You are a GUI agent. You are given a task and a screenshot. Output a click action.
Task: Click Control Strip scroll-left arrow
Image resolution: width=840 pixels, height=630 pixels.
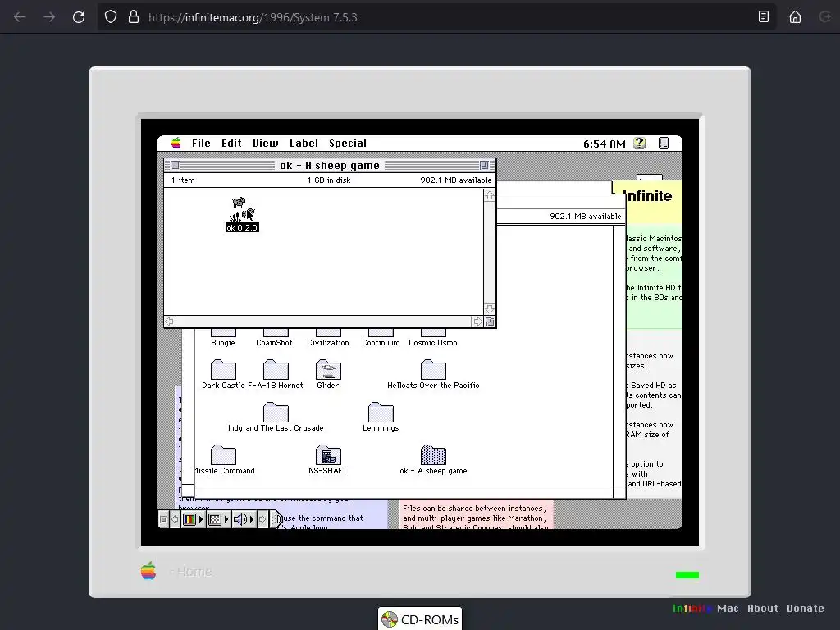click(x=175, y=519)
